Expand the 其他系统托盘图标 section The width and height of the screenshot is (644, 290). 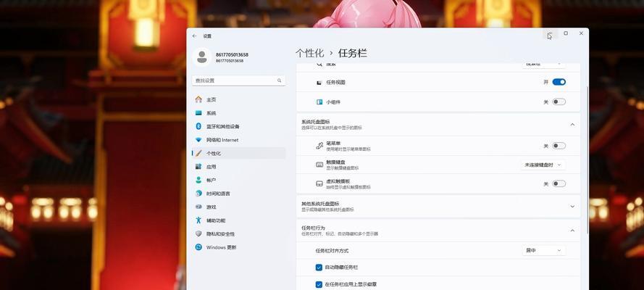tap(572, 206)
